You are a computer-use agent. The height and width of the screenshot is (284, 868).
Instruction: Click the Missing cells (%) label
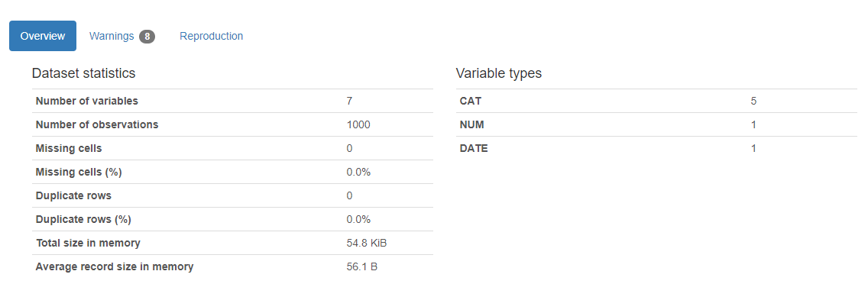coord(79,172)
